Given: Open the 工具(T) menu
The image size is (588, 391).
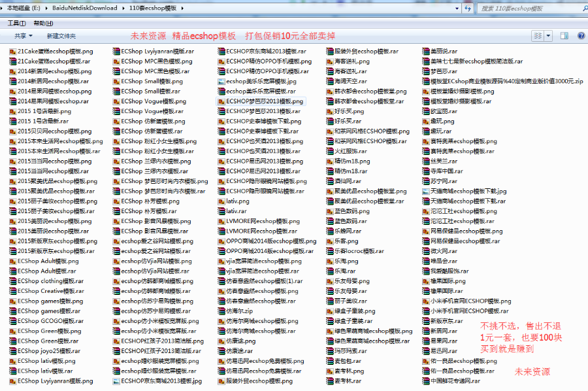Looking at the screenshot, I should coord(16,24).
